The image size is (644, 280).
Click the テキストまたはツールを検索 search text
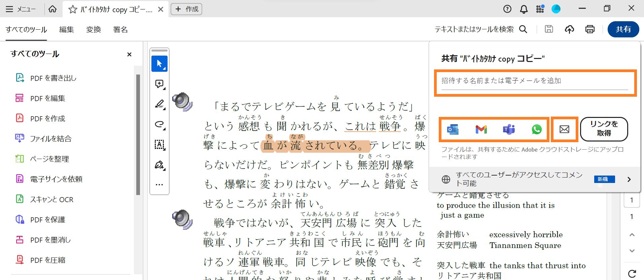click(474, 29)
